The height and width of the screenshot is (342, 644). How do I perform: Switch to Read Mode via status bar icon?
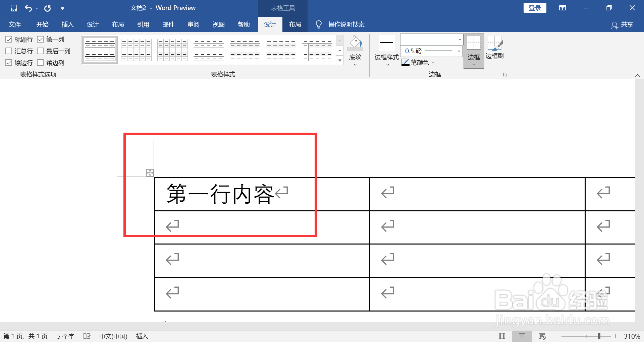[502, 336]
